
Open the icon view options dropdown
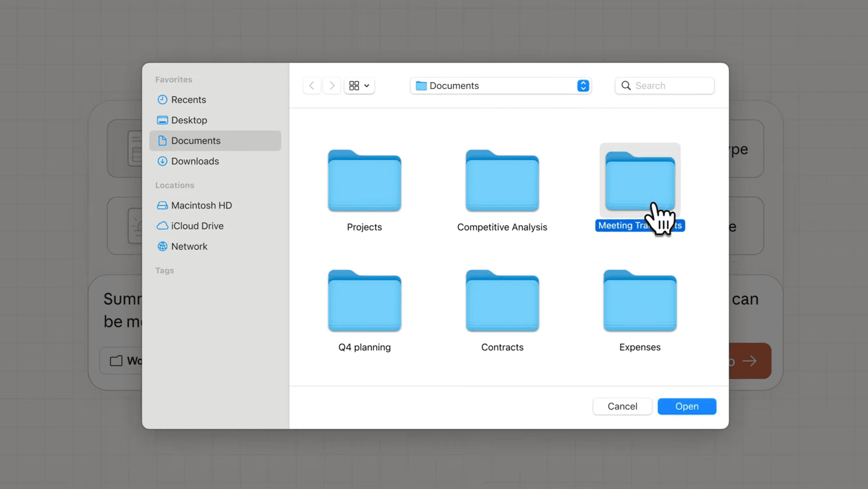[x=359, y=85]
